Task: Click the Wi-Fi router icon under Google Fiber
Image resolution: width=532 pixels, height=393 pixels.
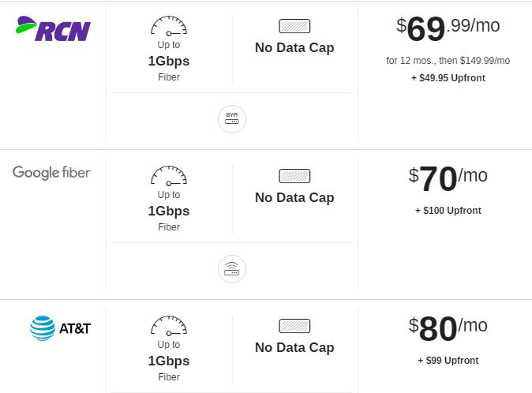Action: click(232, 269)
